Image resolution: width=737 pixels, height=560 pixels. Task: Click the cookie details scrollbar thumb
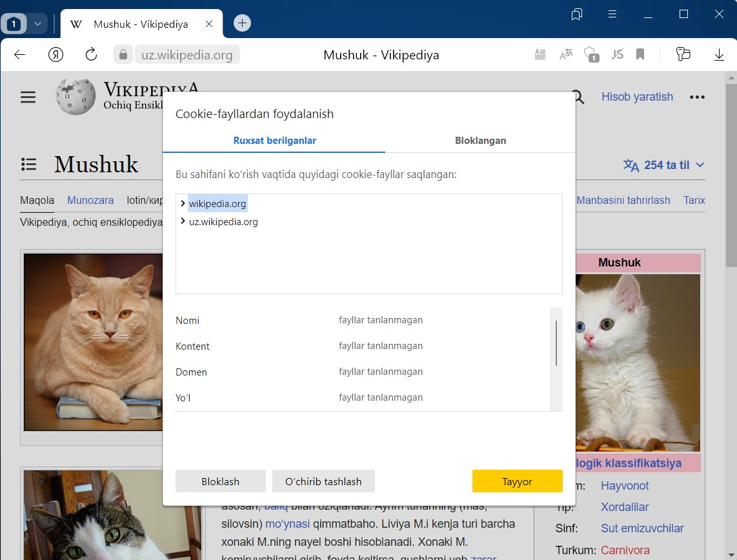click(556, 343)
